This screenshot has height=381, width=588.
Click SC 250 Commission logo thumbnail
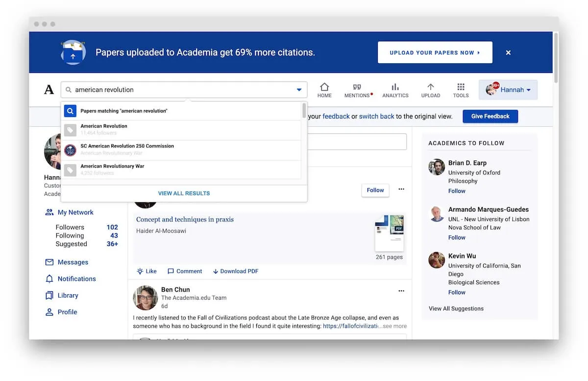click(x=71, y=150)
